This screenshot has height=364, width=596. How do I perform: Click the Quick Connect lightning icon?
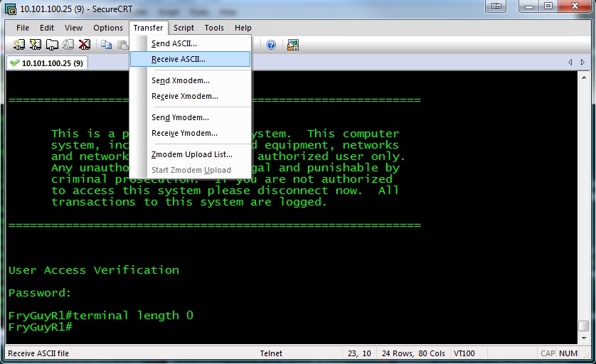coord(36,45)
